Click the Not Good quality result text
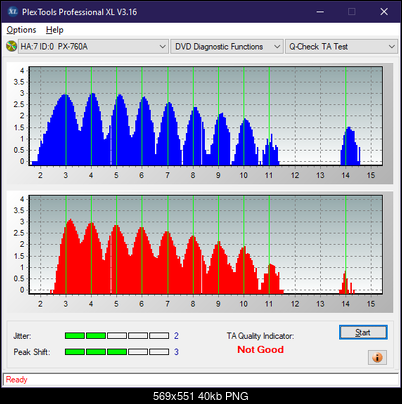 (x=260, y=350)
